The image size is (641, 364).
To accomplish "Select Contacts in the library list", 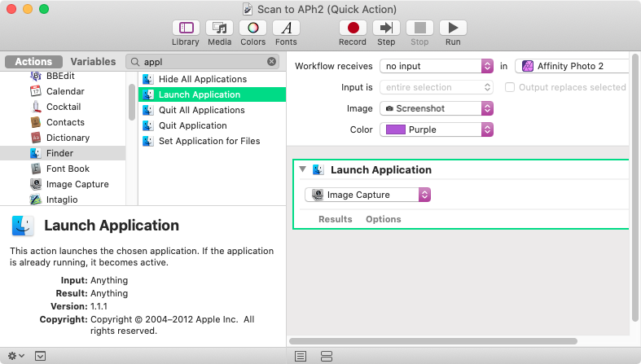I will (x=63, y=122).
